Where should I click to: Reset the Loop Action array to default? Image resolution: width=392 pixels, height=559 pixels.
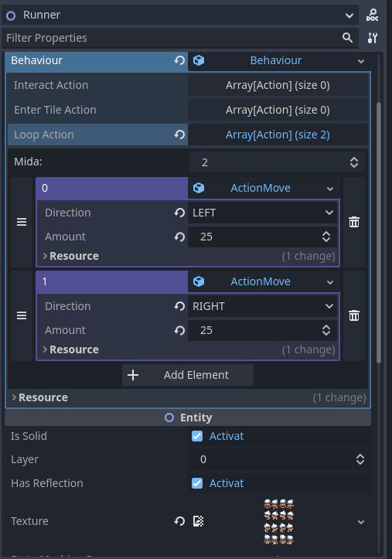pos(179,135)
